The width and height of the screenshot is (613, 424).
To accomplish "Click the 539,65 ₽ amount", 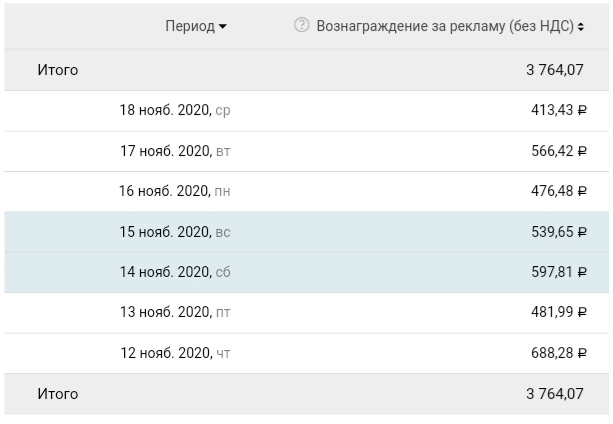I will tap(558, 232).
